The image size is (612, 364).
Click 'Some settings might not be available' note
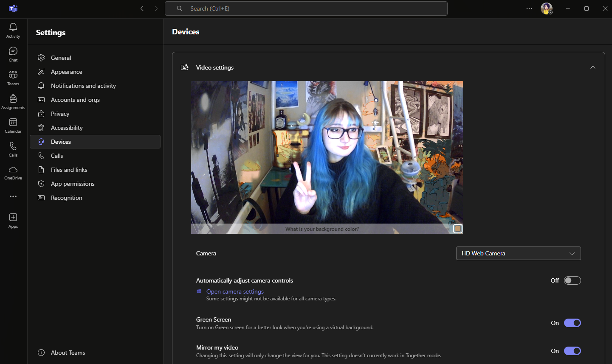coord(271,299)
